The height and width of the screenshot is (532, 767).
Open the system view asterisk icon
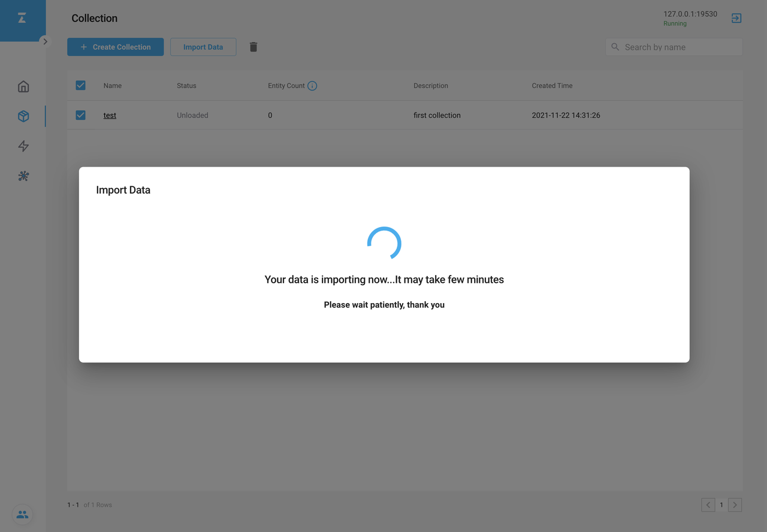[23, 176]
